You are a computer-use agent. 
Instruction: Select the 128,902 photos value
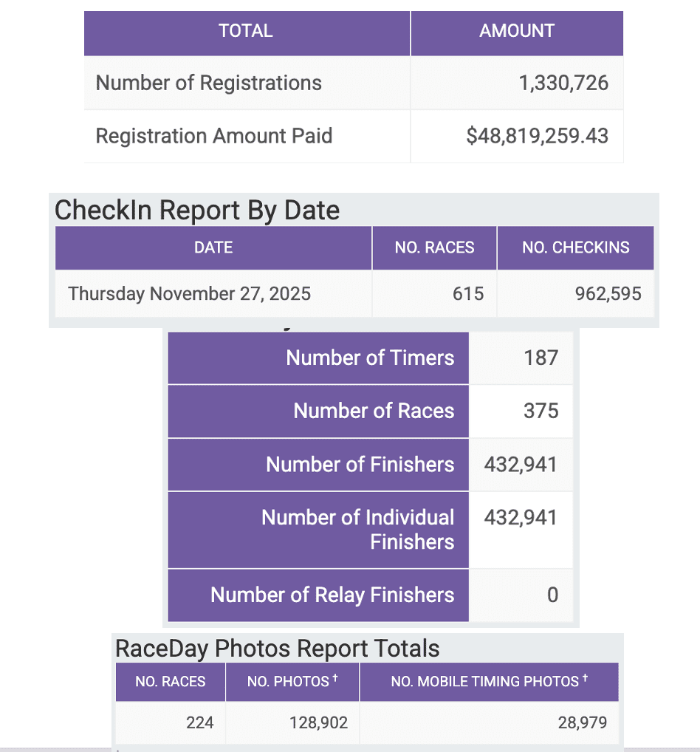pyautogui.click(x=319, y=722)
